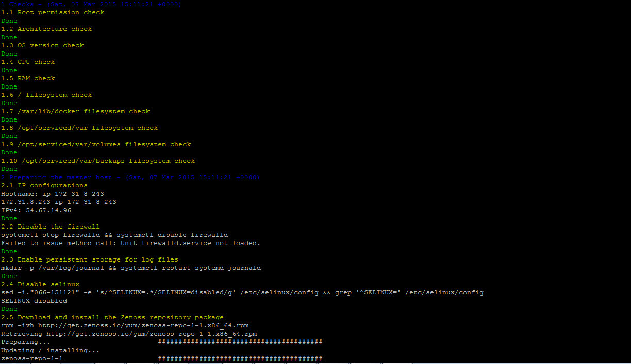Click the 'Preparing...' label
The height and width of the screenshot is (364, 631).
coord(26,342)
